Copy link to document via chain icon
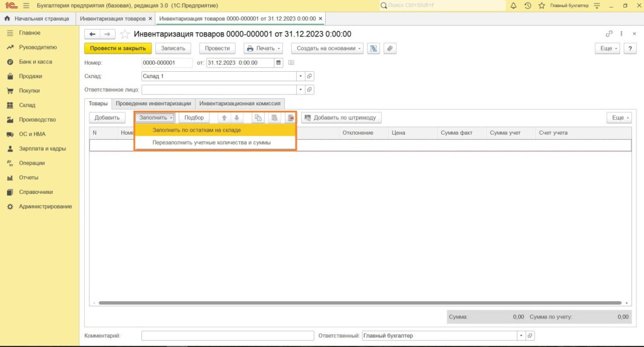Image resolution: width=644 pixels, height=347 pixels. (x=609, y=34)
